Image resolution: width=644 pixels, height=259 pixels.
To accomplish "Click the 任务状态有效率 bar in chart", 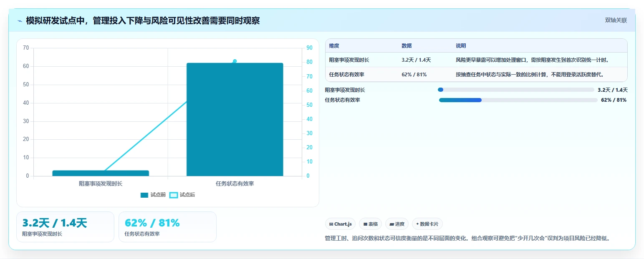I will [235, 119].
